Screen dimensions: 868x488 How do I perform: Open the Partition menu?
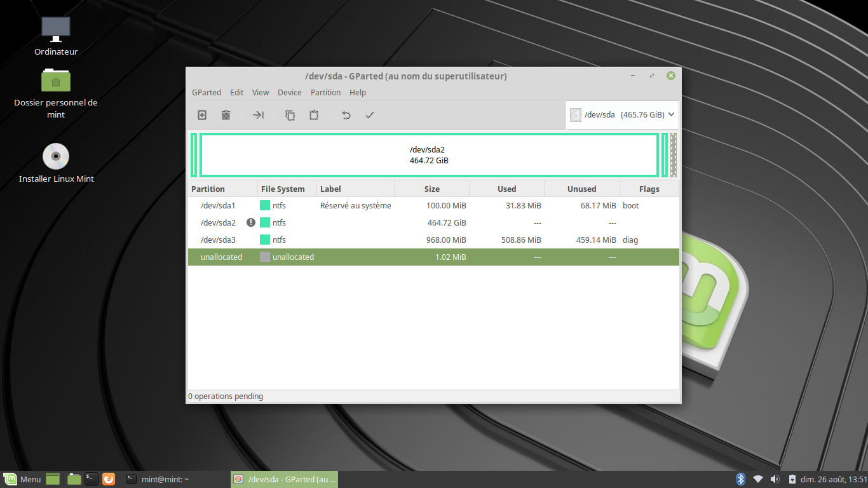click(325, 93)
